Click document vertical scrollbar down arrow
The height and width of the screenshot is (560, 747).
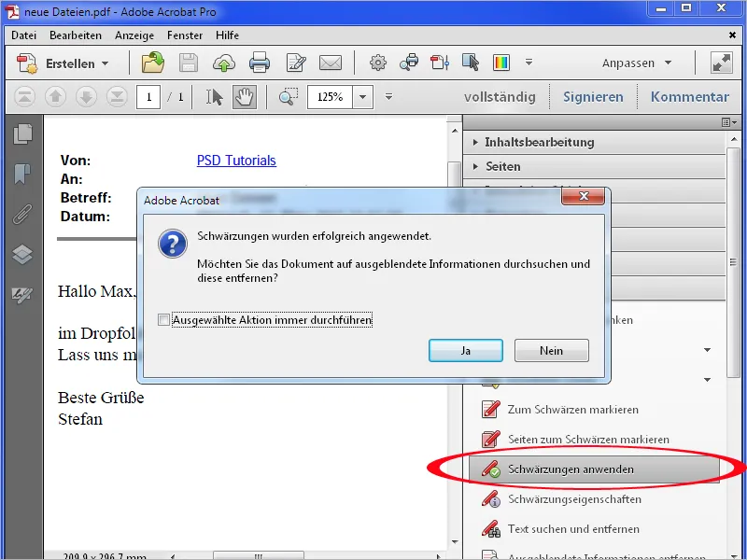click(455, 542)
